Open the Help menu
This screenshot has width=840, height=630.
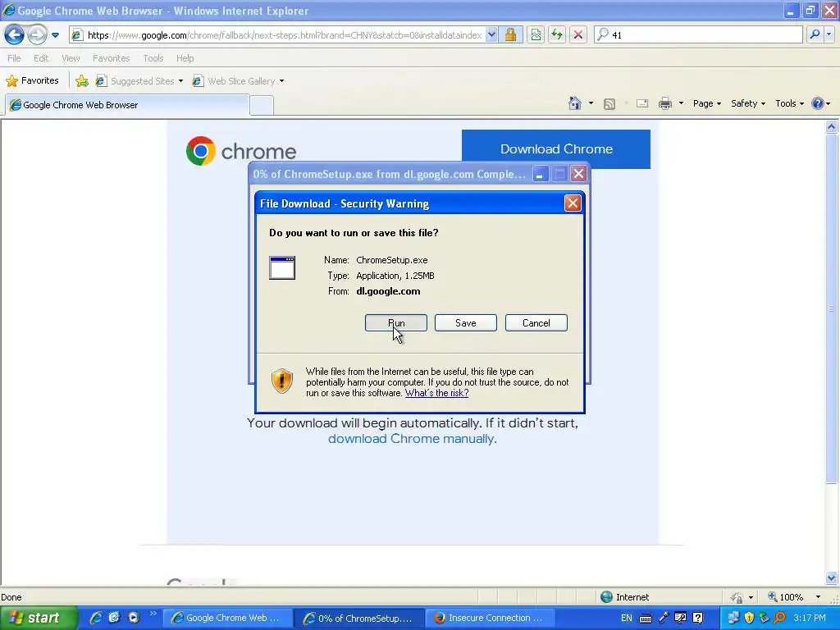pyautogui.click(x=185, y=58)
